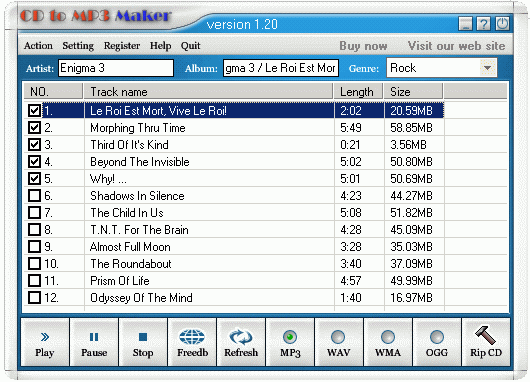Start ripping with the Rip CD hammer
The width and height of the screenshot is (530, 382).
click(x=486, y=342)
